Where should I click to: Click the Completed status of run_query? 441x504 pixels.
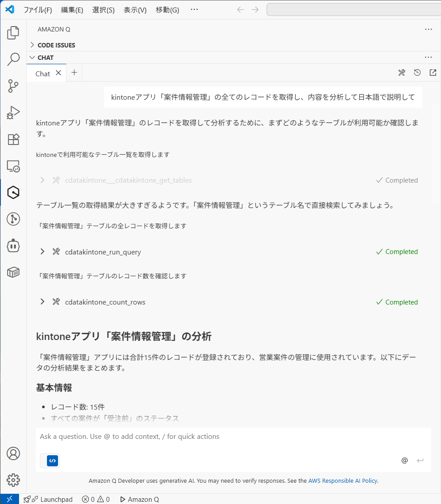397,252
